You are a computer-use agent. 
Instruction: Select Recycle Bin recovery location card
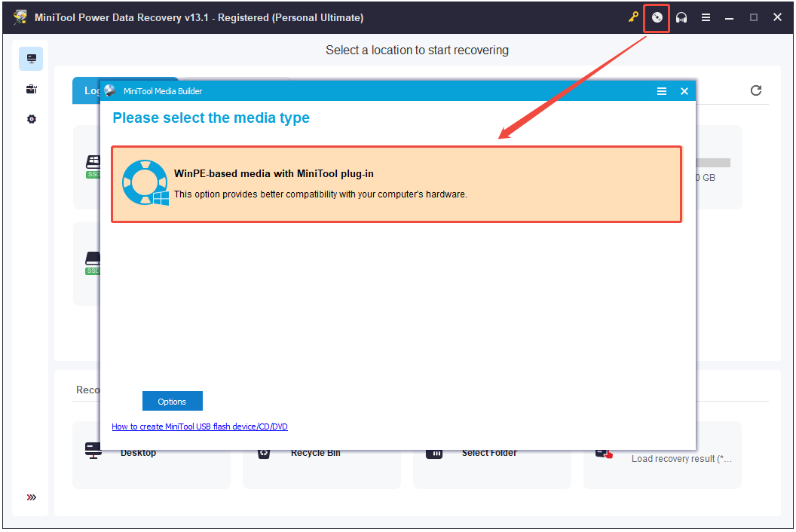(322, 469)
